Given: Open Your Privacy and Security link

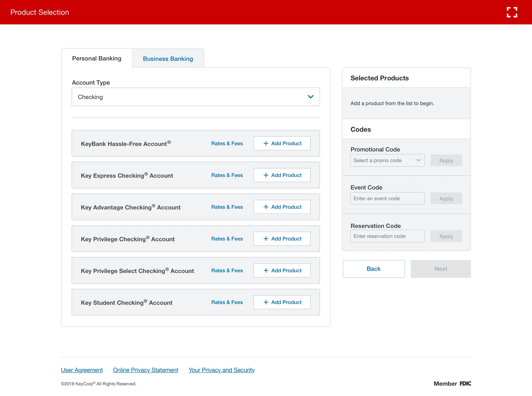Looking at the screenshot, I should (x=222, y=370).
